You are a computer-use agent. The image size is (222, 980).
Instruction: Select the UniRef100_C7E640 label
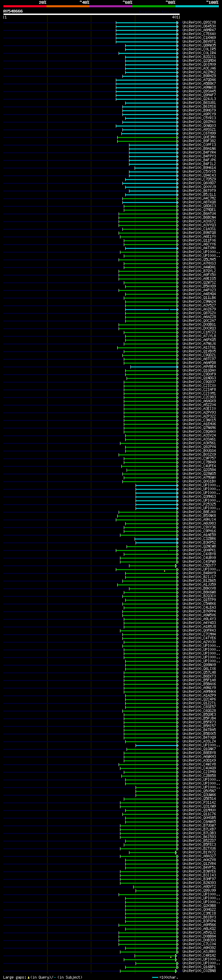click(199, 34)
